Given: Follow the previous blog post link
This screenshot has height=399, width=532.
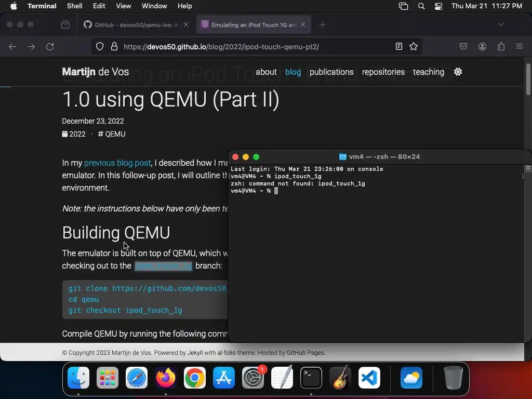Looking at the screenshot, I should tap(117, 163).
